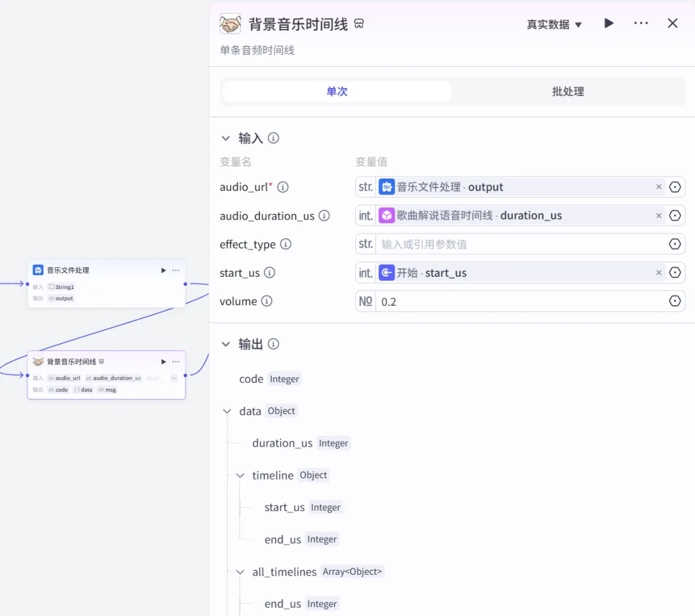Change the str. type selector for audio_url

click(366, 187)
